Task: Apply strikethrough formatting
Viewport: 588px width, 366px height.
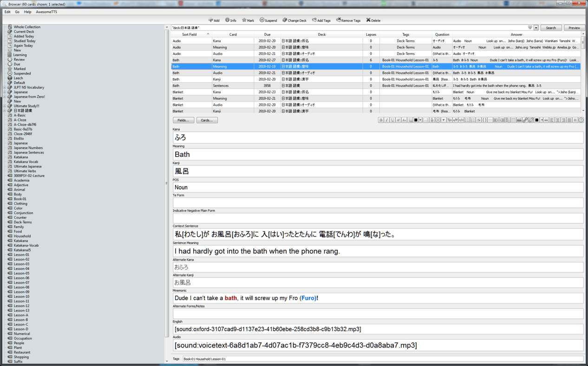Action: tap(478, 120)
